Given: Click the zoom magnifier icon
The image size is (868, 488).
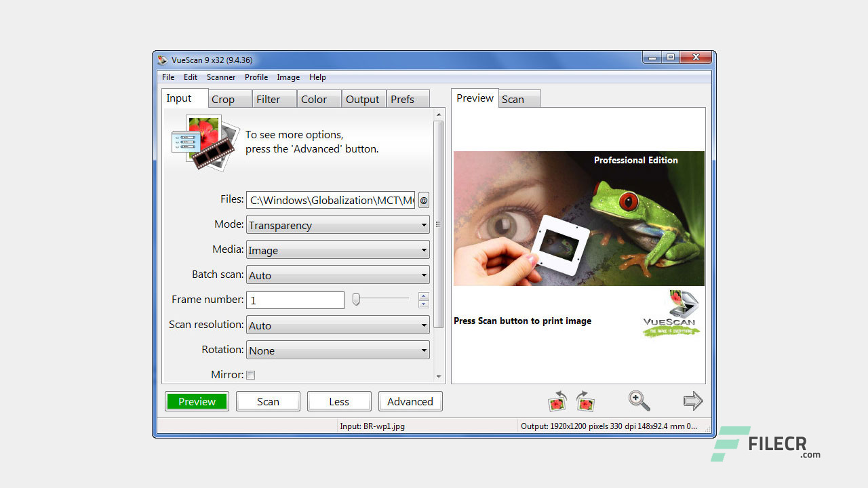Looking at the screenshot, I should (639, 401).
